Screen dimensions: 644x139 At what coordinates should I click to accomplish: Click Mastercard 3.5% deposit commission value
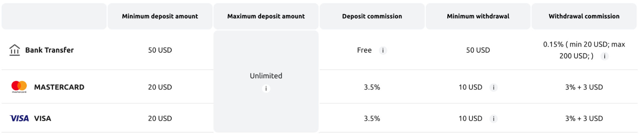(x=372, y=87)
